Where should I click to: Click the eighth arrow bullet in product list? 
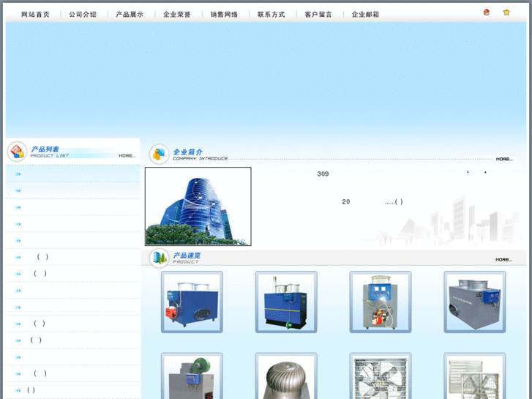coord(18,291)
